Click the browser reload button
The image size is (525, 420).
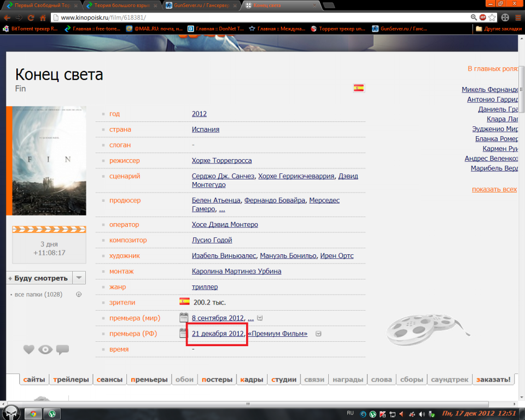coord(31,17)
